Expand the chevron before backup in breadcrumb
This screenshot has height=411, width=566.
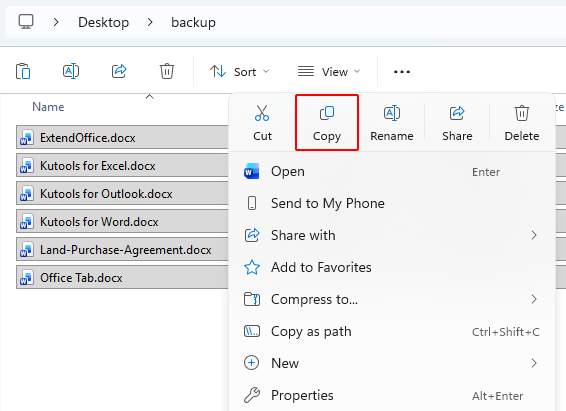150,22
